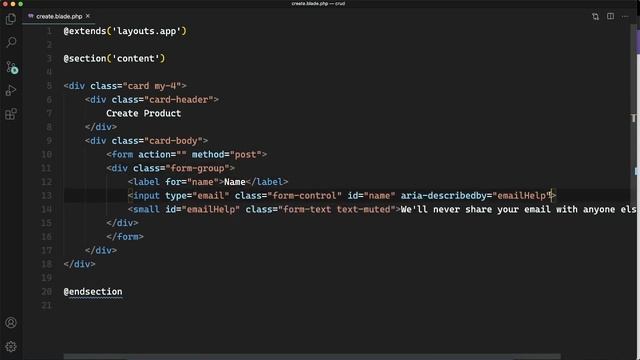
Task: Open the Run and Debug panel
Action: point(11,90)
